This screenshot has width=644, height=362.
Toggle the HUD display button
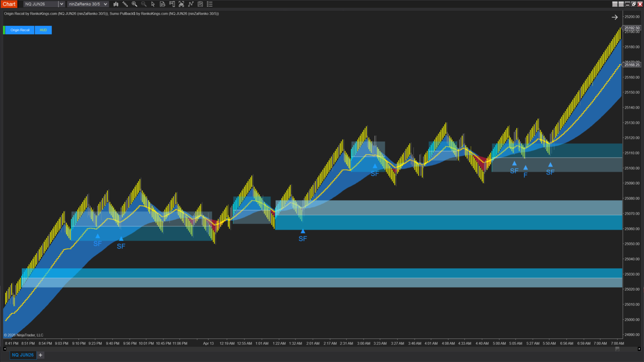(43, 30)
